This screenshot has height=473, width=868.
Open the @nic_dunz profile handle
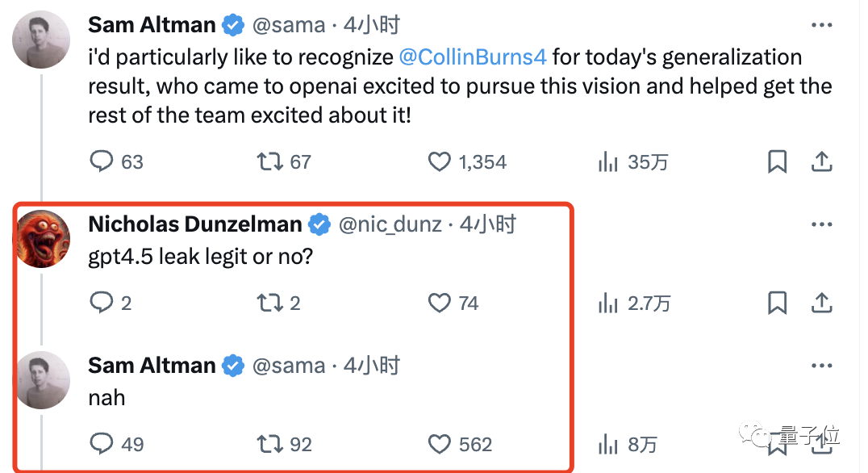(390, 225)
